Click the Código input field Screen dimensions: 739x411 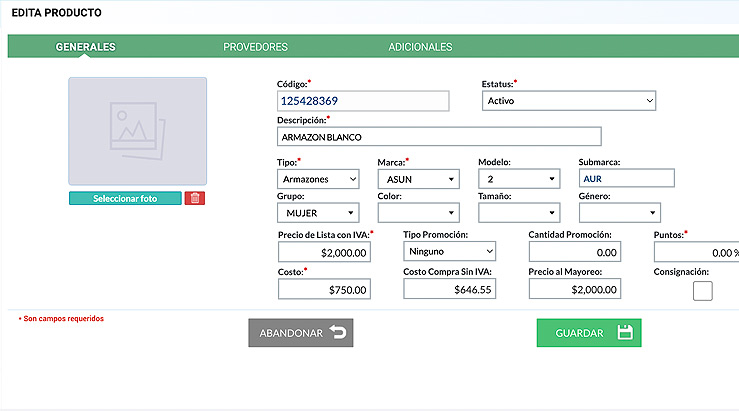[x=363, y=101]
